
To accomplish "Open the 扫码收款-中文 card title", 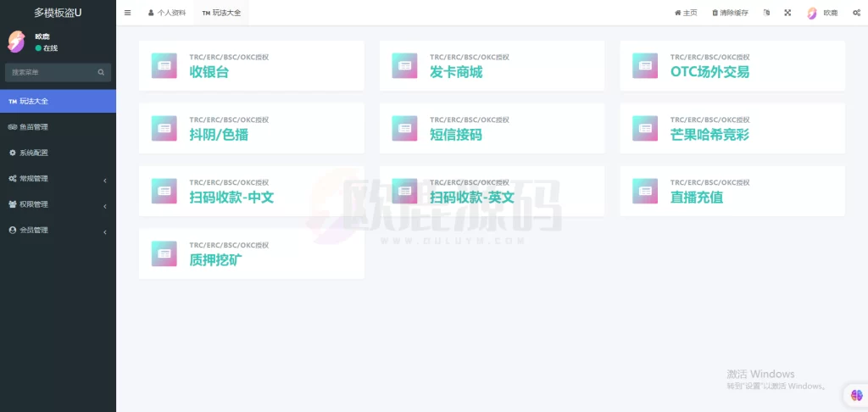I will 231,198.
